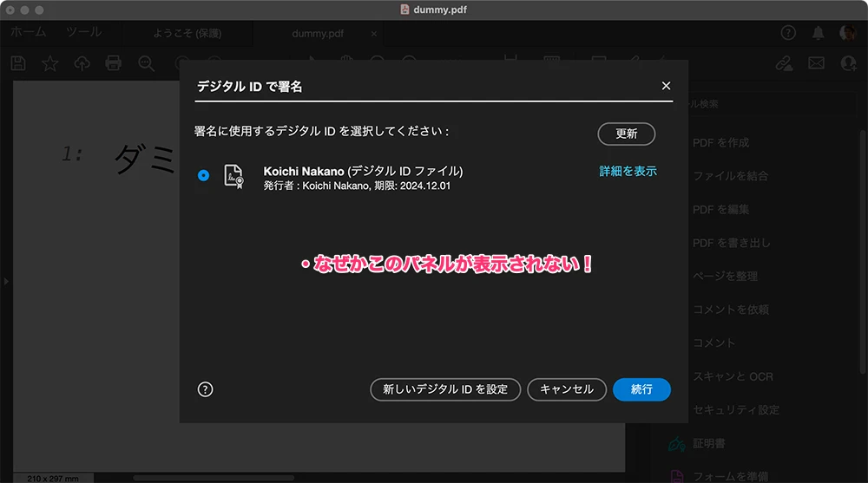The width and height of the screenshot is (868, 483).
Task: Click the cloud upload icon
Action: (x=82, y=63)
